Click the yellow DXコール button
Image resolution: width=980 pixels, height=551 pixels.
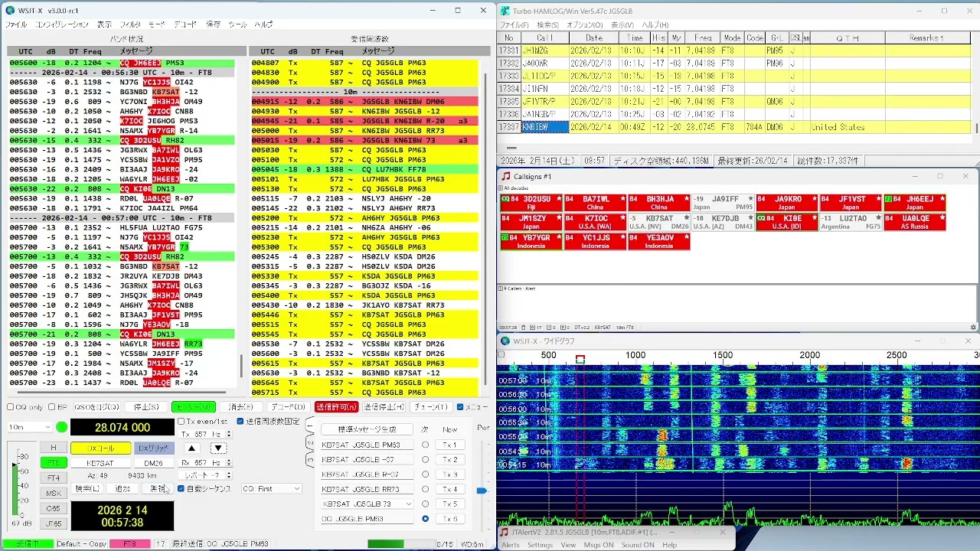click(x=100, y=448)
